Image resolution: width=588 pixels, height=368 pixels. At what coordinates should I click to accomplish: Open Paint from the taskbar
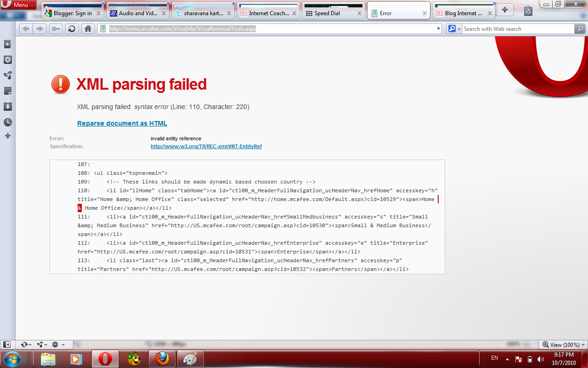point(190,359)
